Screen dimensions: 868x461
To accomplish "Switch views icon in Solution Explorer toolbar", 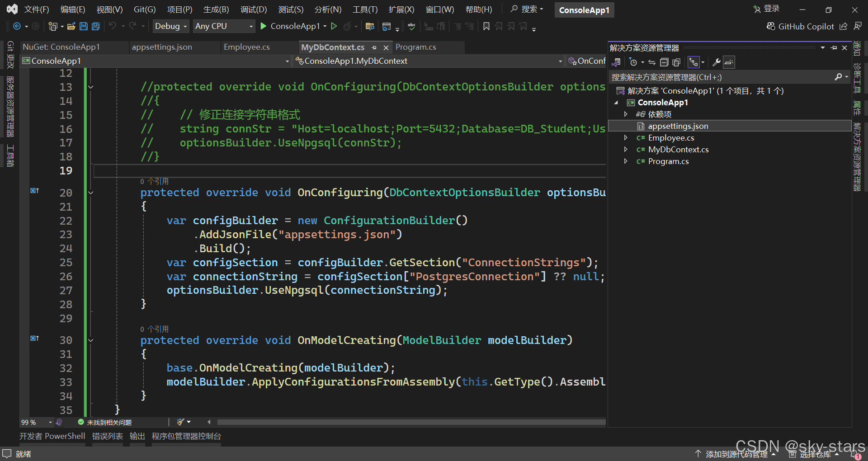I will [616, 62].
